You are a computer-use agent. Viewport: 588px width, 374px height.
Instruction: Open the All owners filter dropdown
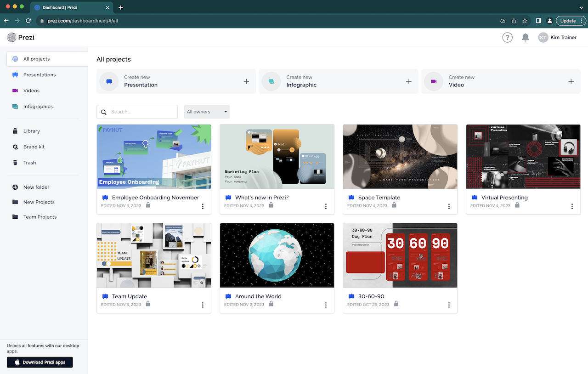(207, 112)
